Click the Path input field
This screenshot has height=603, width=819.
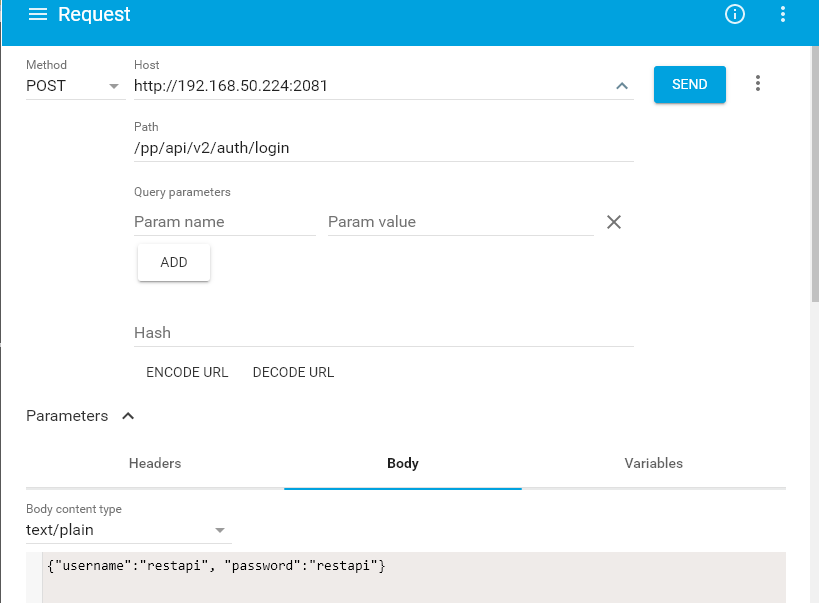(384, 148)
